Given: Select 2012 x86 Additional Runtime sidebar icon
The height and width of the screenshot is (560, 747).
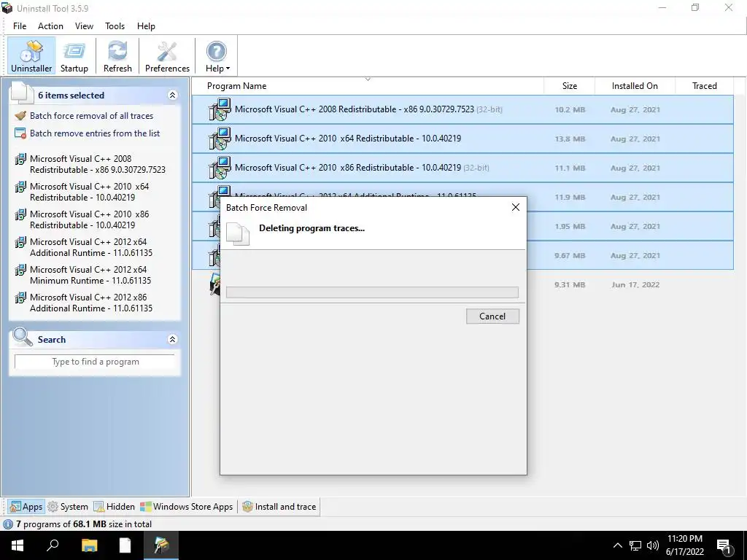Looking at the screenshot, I should (20, 297).
